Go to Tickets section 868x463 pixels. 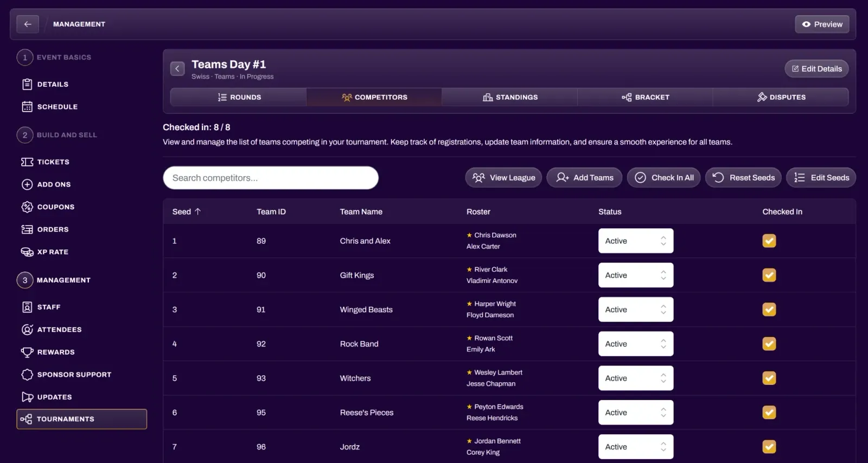click(x=46, y=162)
